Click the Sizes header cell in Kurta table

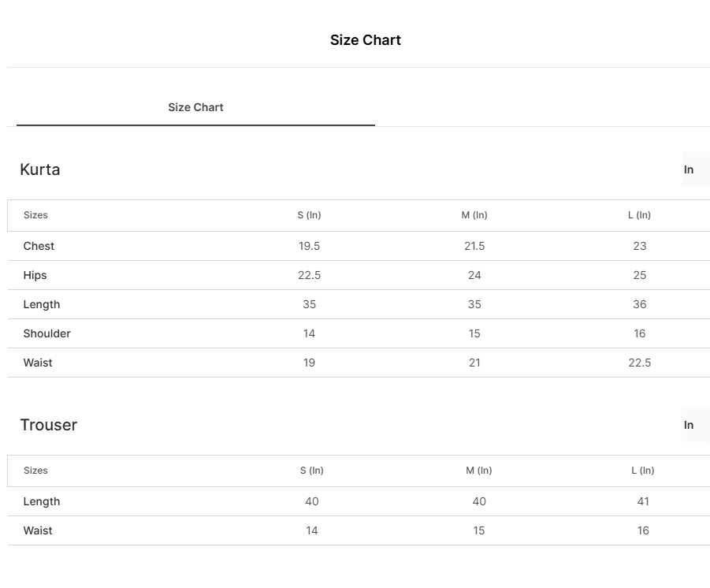[x=35, y=215]
